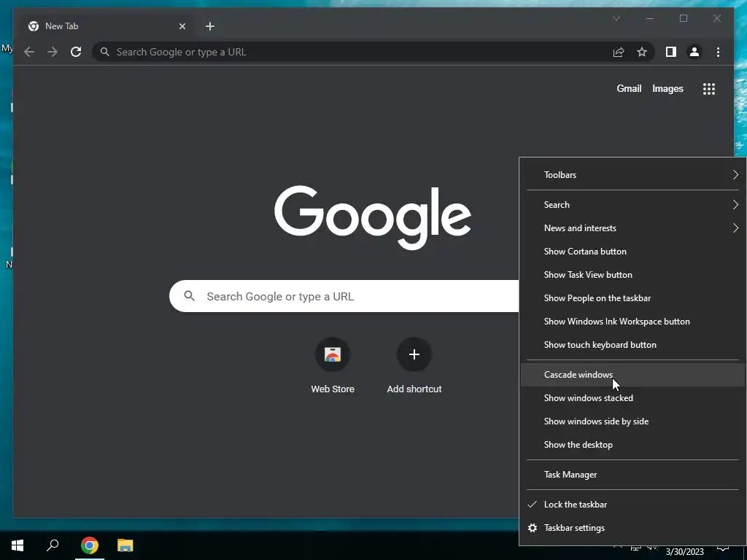Viewport: 747px width, 560px height.
Task: Toggle Show touch keyboard button
Action: 632,345
